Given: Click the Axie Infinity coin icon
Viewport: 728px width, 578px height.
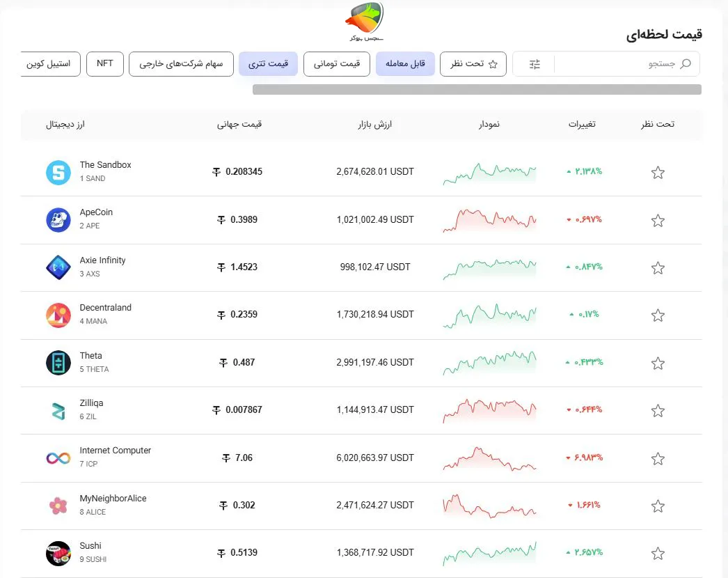Looking at the screenshot, I should (58, 267).
